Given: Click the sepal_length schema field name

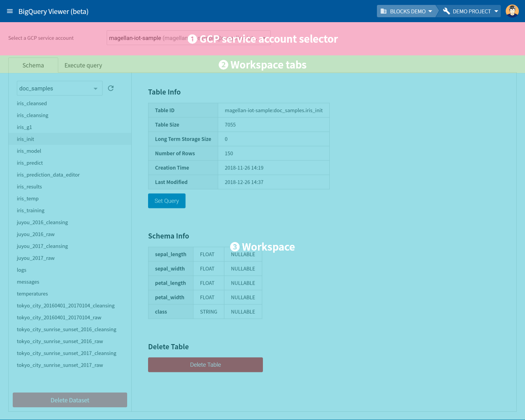Looking at the screenshot, I should (x=171, y=254).
